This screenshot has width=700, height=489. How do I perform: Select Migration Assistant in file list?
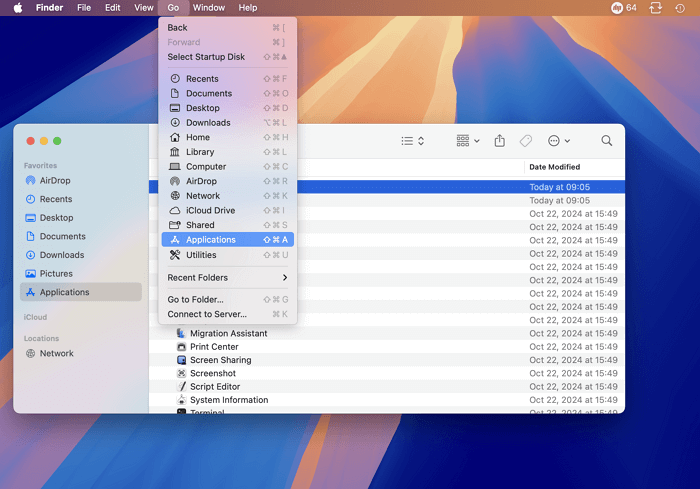click(x=228, y=333)
